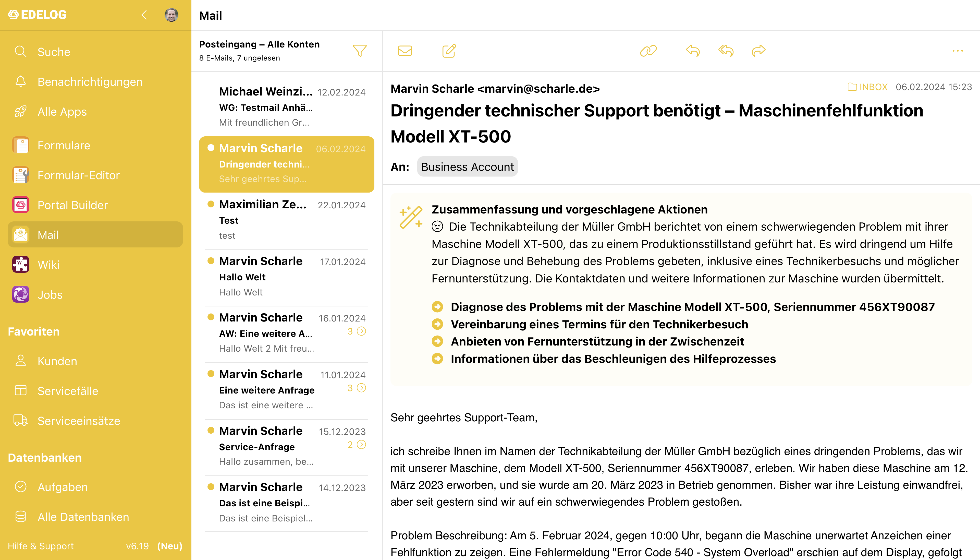
Task: Open the Portal Builder app icon
Action: click(21, 205)
